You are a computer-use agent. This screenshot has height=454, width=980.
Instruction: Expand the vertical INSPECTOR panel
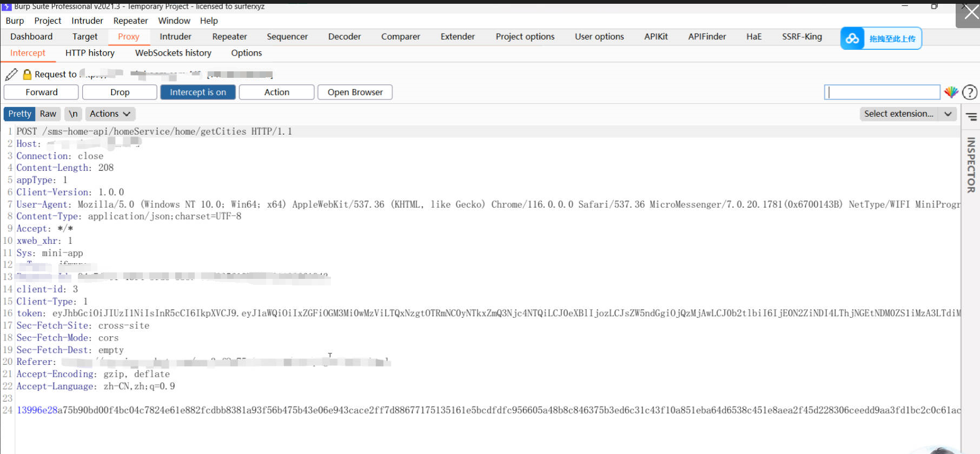pyautogui.click(x=971, y=165)
